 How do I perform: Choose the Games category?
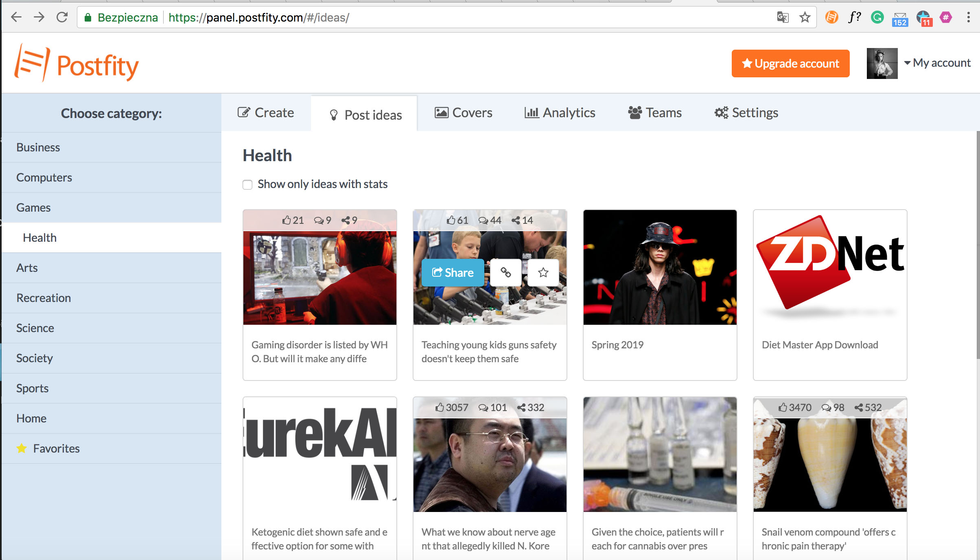click(112, 208)
